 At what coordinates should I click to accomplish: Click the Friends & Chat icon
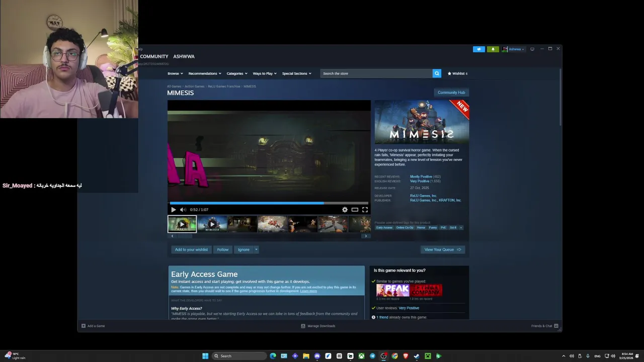(x=556, y=326)
